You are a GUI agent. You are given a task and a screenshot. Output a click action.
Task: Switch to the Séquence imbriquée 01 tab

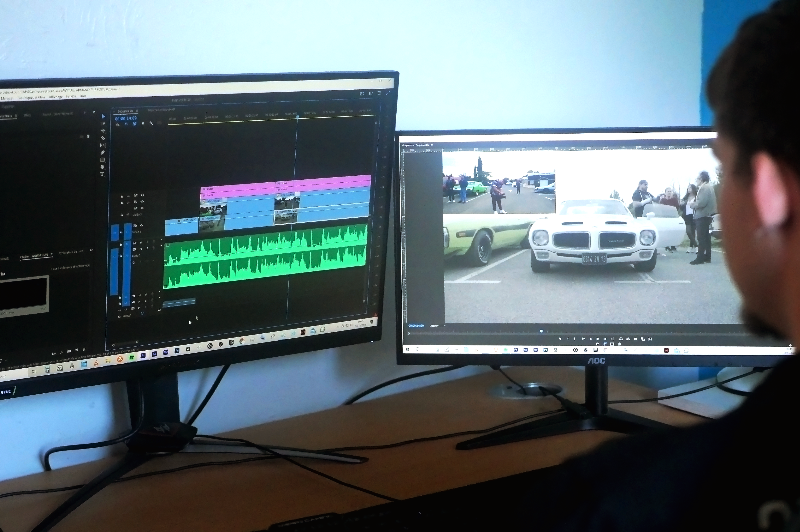point(161,110)
